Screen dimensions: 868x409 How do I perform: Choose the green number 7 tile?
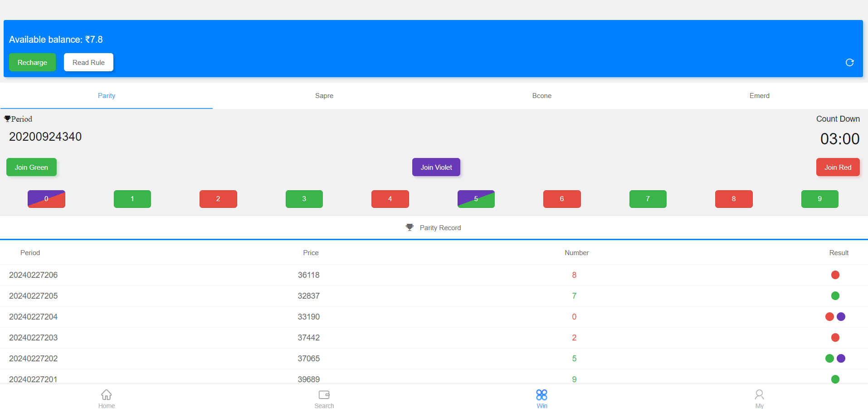648,199
